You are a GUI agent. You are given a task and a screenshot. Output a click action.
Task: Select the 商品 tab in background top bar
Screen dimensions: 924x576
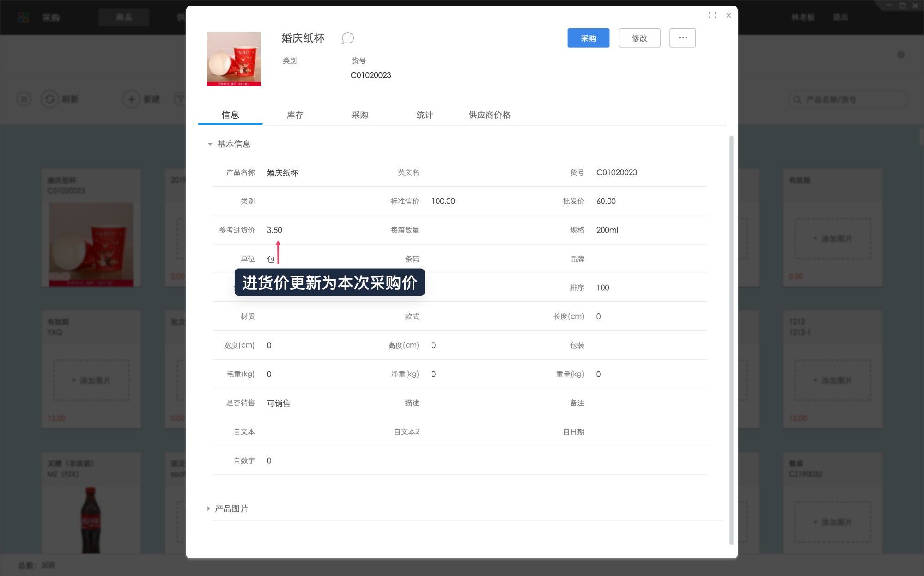124,18
